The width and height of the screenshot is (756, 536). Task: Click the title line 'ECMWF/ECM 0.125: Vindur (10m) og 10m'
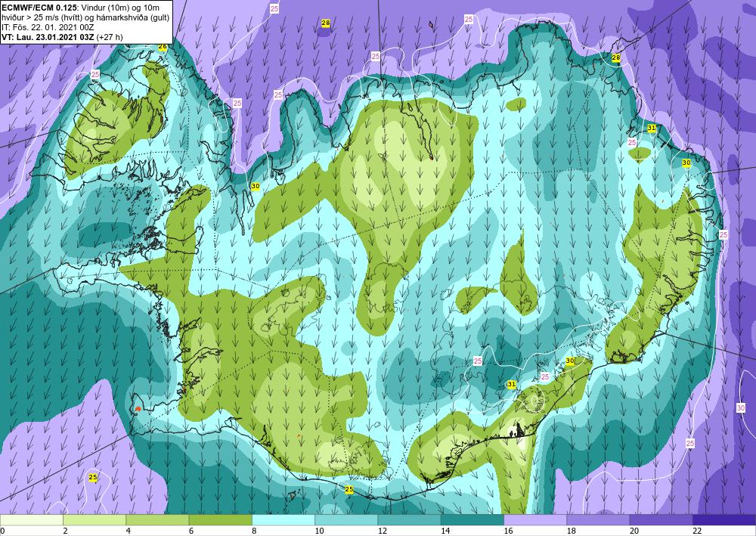tap(81, 8)
